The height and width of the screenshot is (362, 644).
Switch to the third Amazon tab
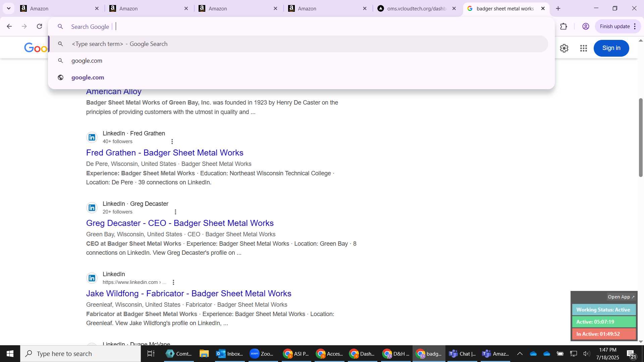[x=238, y=8]
